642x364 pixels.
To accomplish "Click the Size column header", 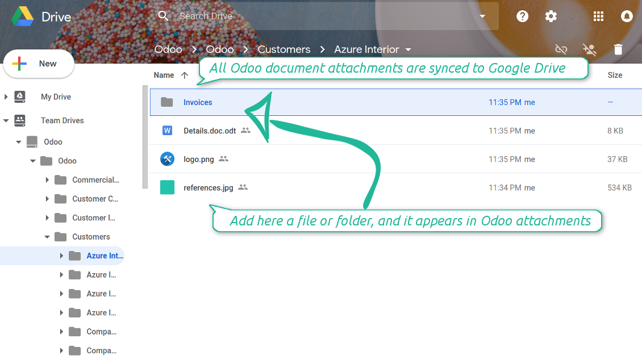I will click(x=615, y=76).
